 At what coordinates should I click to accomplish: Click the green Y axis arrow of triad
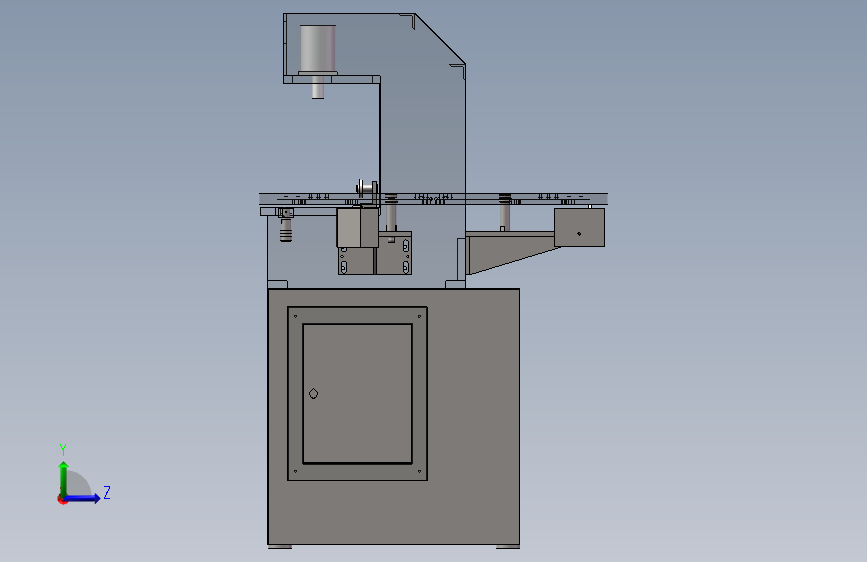[x=64, y=478]
